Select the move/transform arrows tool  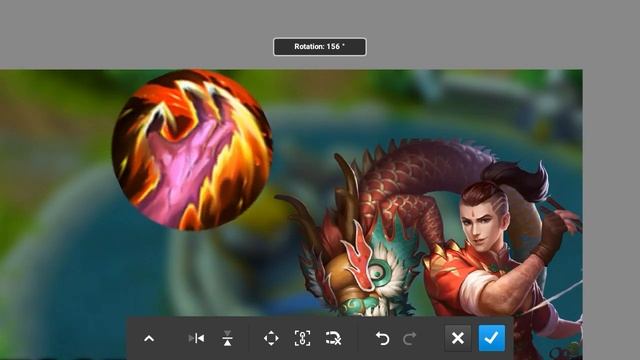pos(271,338)
